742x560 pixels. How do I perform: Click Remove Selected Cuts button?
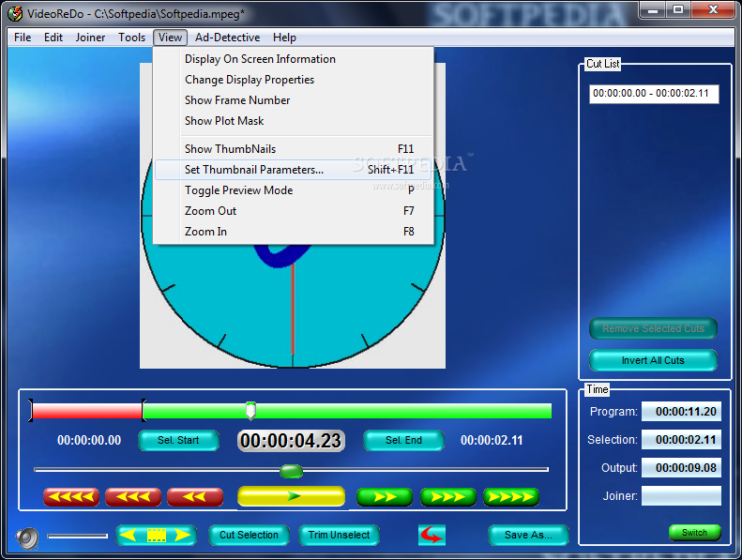653,328
